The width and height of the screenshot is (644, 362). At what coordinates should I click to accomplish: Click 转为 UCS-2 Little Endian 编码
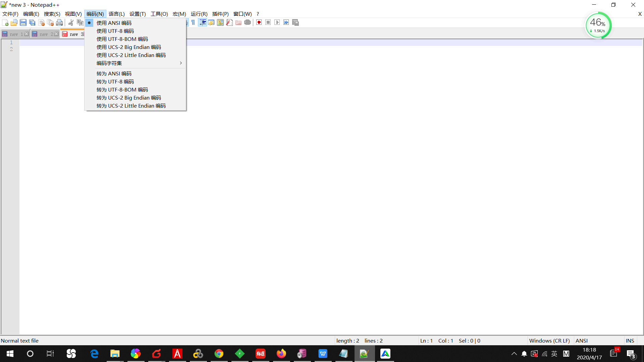tap(131, 106)
